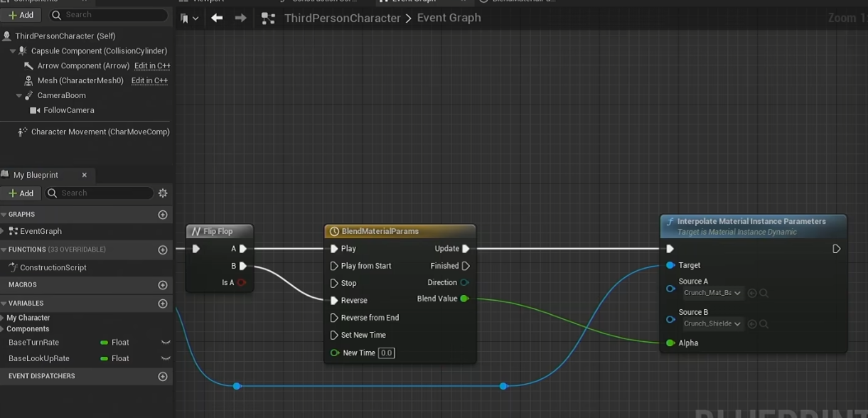Close the My Blueprint tab
Viewport: 868px width, 418px height.
click(84, 175)
